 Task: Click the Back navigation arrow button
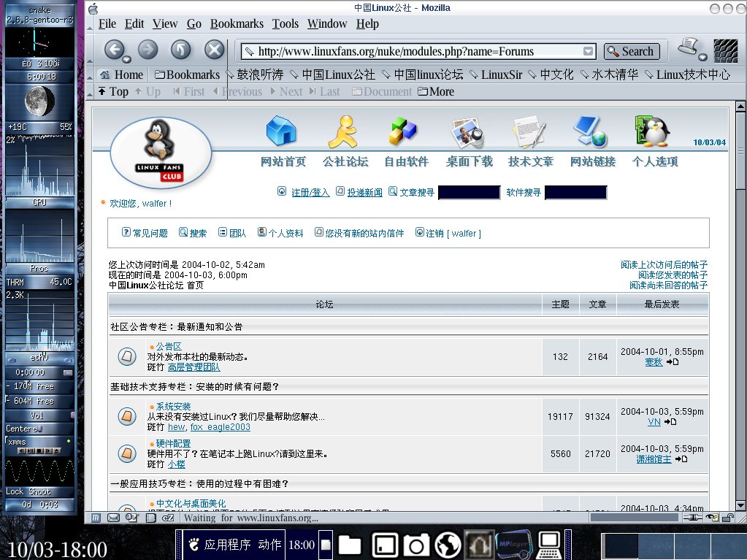point(114,50)
